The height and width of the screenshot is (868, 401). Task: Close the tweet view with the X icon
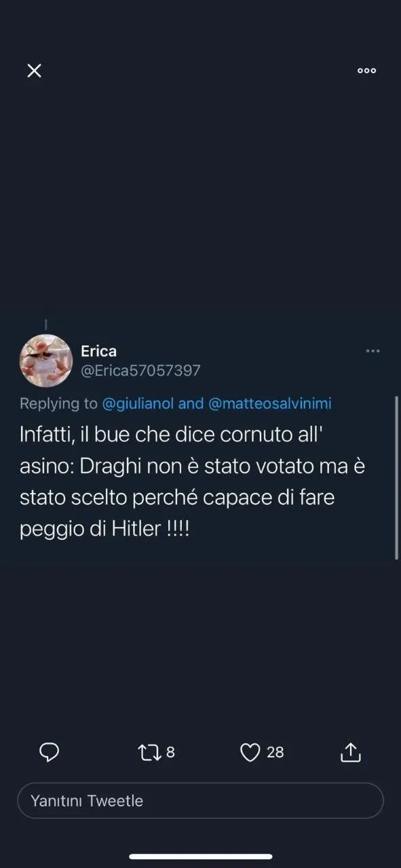point(34,71)
